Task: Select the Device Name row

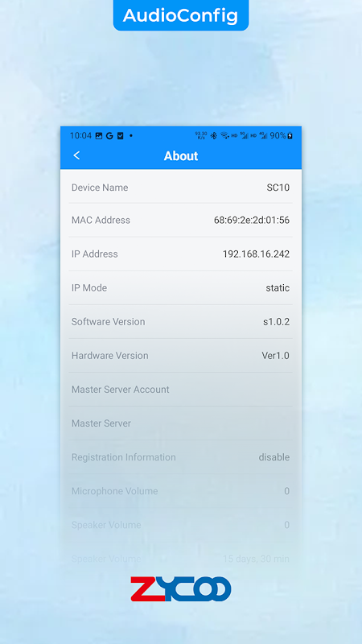Action: click(181, 188)
